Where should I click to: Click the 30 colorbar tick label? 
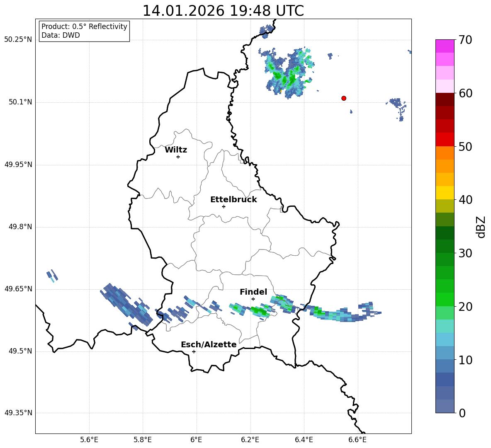coord(465,253)
